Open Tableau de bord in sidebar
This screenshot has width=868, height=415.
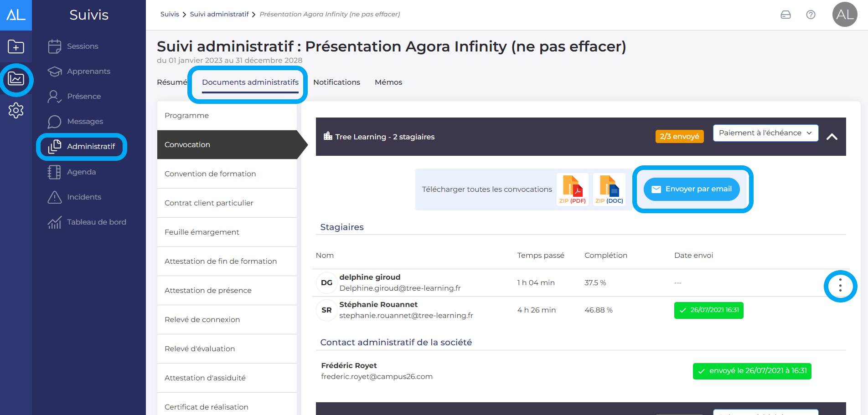(96, 222)
